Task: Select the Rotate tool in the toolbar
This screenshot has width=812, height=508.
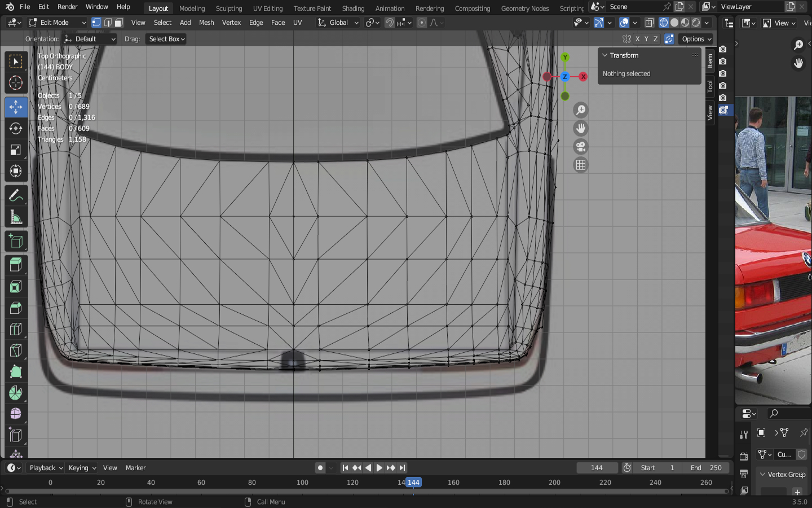Action: (16, 129)
